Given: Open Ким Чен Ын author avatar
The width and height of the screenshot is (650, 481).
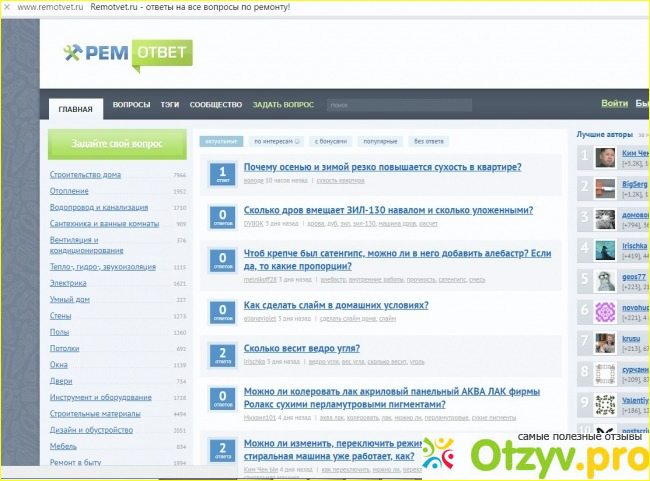Looking at the screenshot, I should coord(605,158).
